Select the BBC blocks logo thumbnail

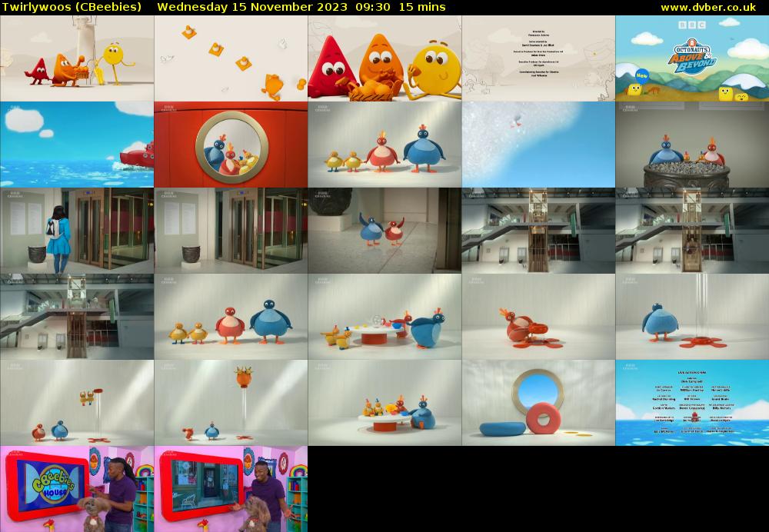tap(692, 25)
